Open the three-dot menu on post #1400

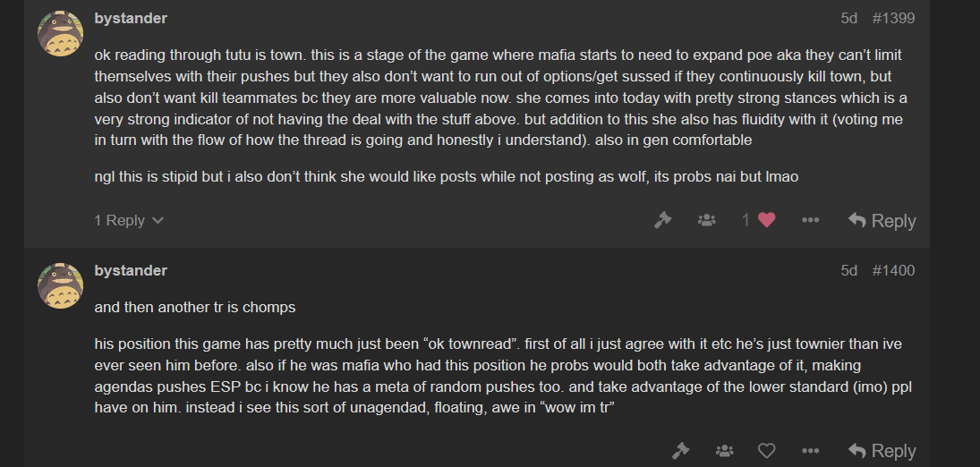[810, 451]
